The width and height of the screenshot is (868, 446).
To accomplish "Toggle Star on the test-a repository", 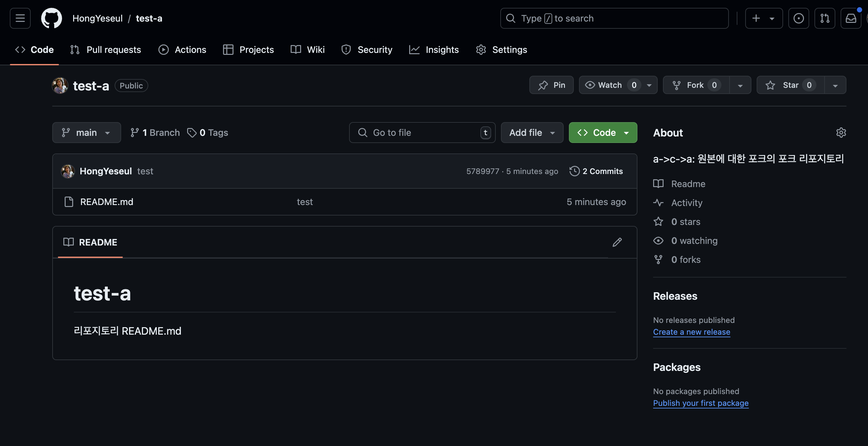I will tap(790, 85).
